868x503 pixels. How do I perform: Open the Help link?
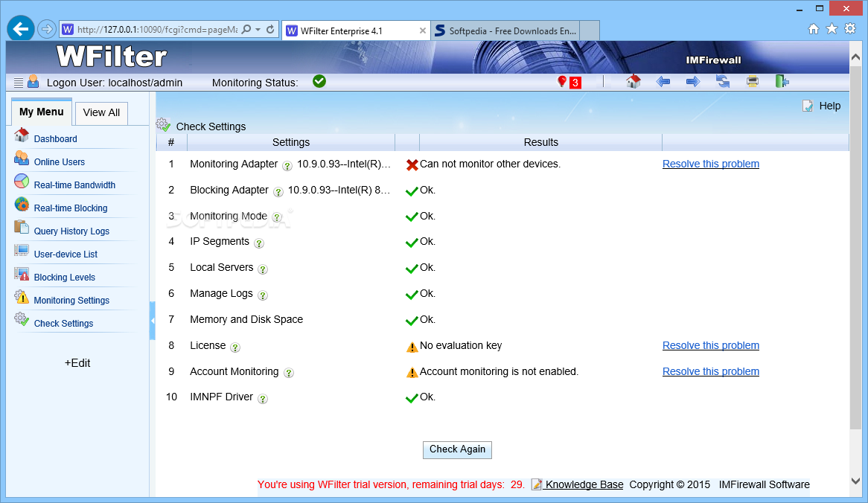(830, 106)
